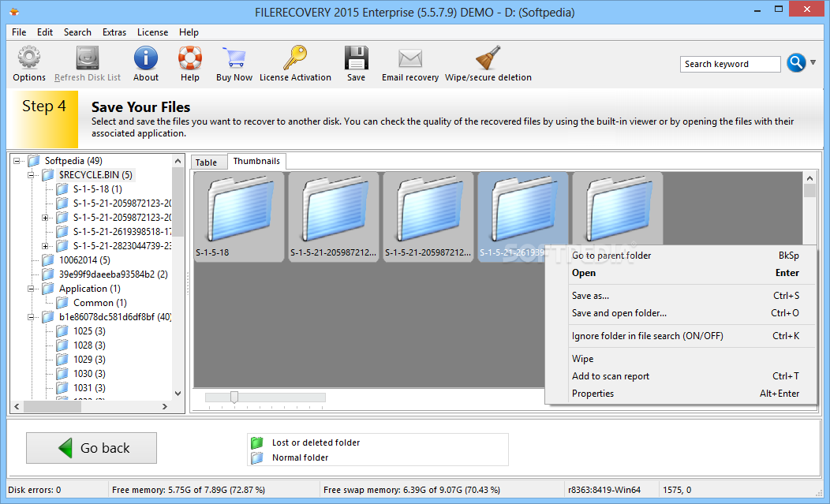The height and width of the screenshot is (504, 830).
Task: Click the blue search magnifier button
Action: click(796, 63)
